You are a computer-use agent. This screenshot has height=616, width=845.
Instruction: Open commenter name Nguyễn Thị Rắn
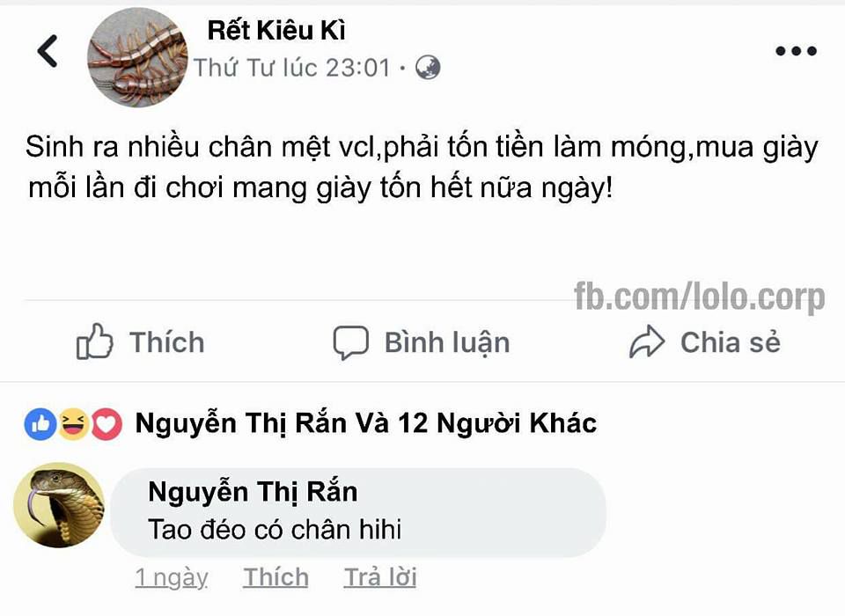pos(253,492)
